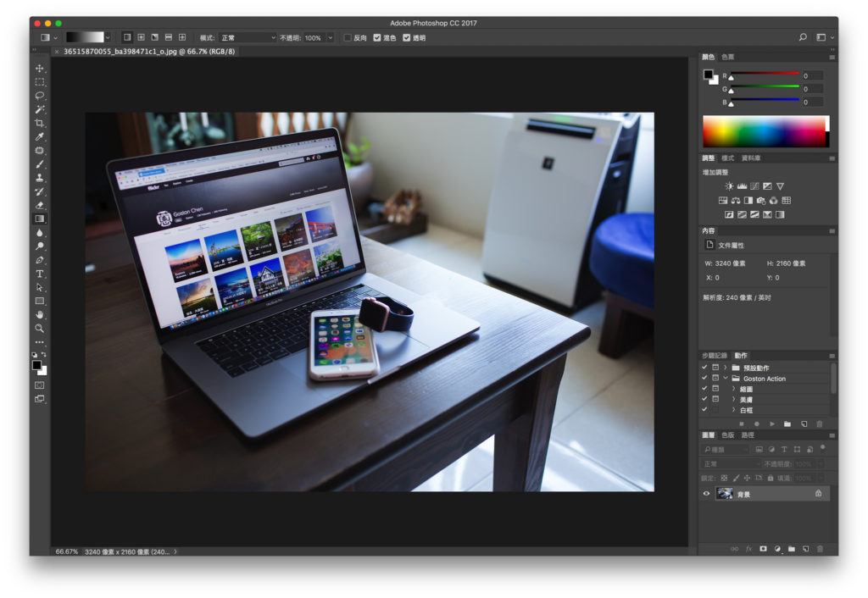Expand the 白框 action
This screenshot has height=598, width=868.
pos(734,409)
